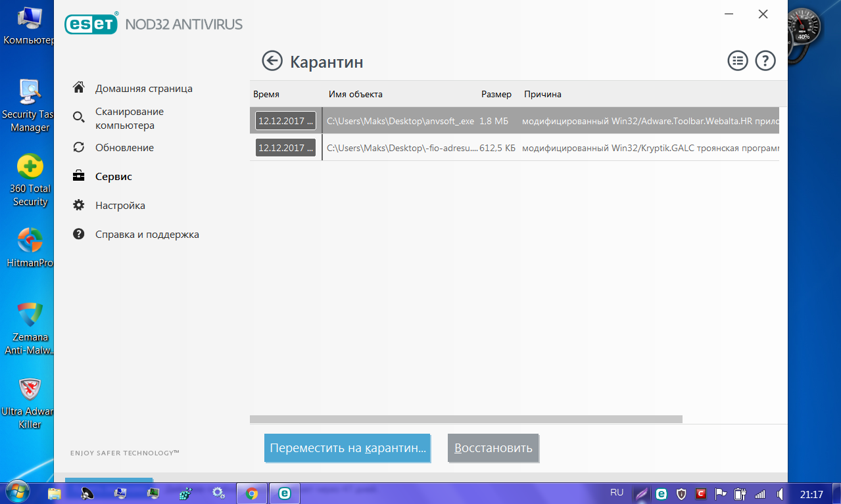Click the ESET taskbar button
Image resolution: width=841 pixels, height=504 pixels.
[285, 493]
